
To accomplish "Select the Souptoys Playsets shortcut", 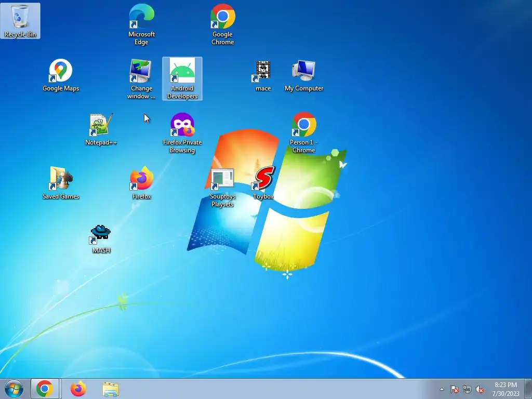I will [222, 187].
